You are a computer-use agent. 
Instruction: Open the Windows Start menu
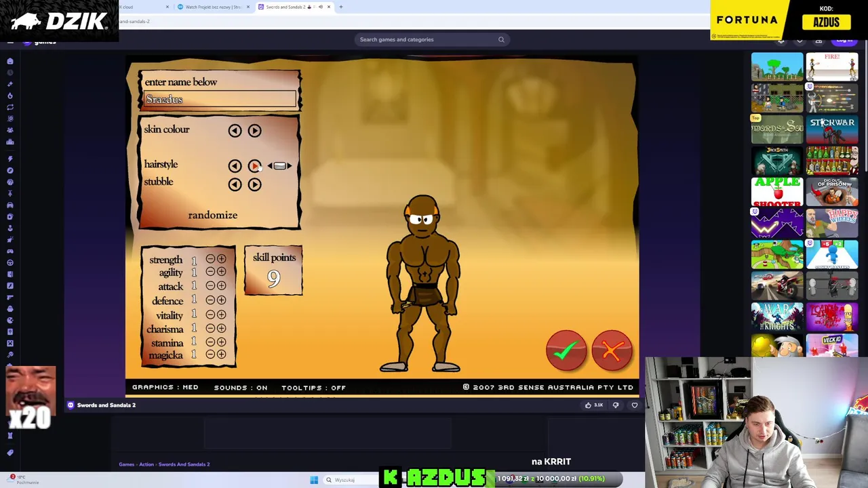[314, 480]
